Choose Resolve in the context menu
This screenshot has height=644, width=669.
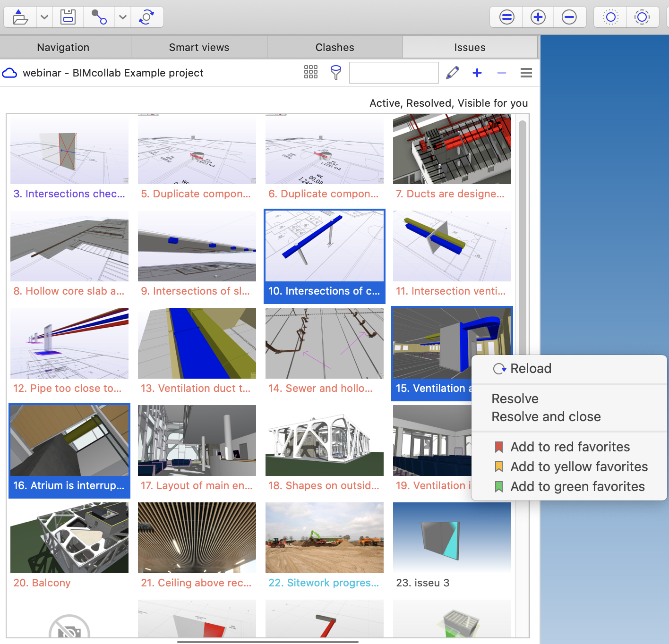click(569, 398)
